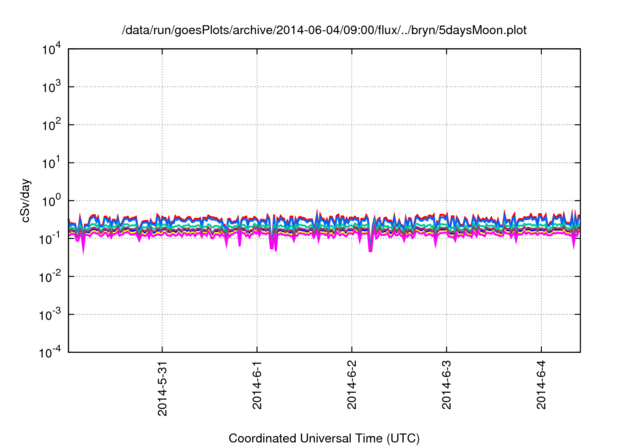The height and width of the screenshot is (448, 640).
Task: Click the plot title file path
Action: pyautogui.click(x=324, y=30)
